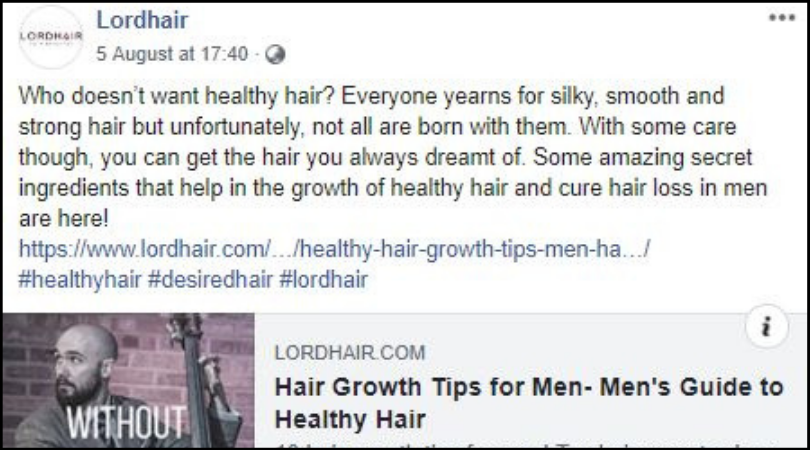Open the Hair Growth Tips for Men headline
This screenshot has width=810, height=450.
[x=529, y=403]
